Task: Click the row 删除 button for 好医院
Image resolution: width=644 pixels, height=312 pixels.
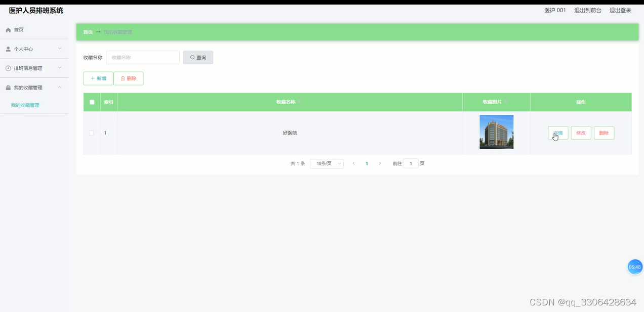Action: point(604,133)
